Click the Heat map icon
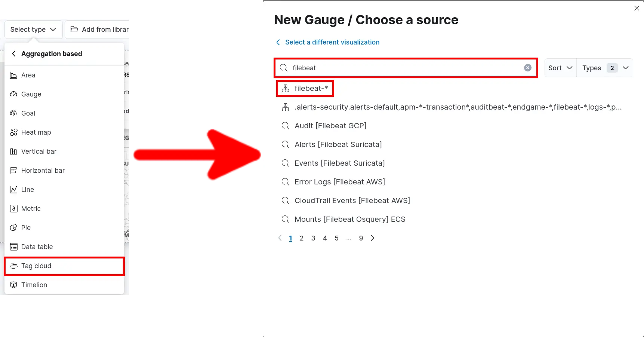Screen dimensions: 644x337 pyautogui.click(x=13, y=132)
